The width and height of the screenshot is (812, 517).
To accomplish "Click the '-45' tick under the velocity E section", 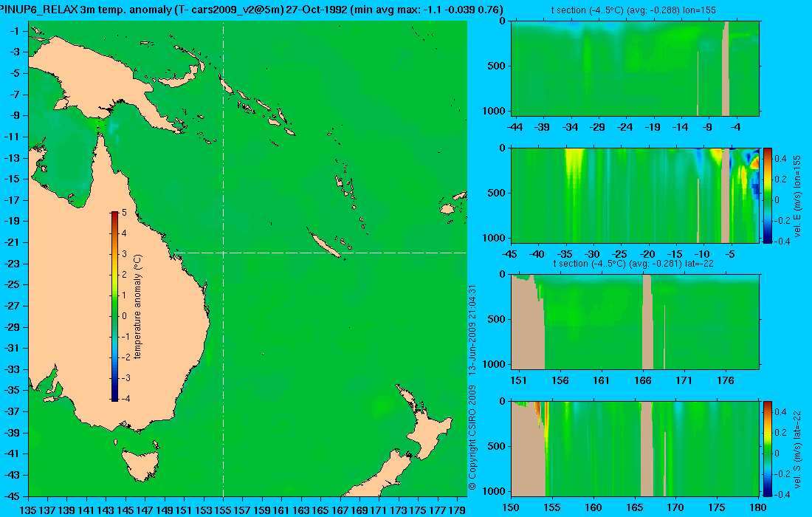I will [x=509, y=254].
